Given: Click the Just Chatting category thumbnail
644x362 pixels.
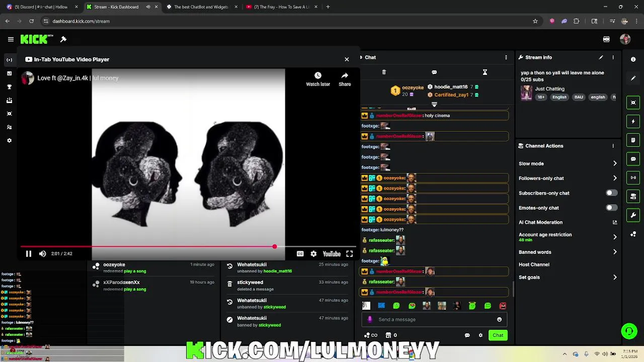Looking at the screenshot, I should pos(526,93).
